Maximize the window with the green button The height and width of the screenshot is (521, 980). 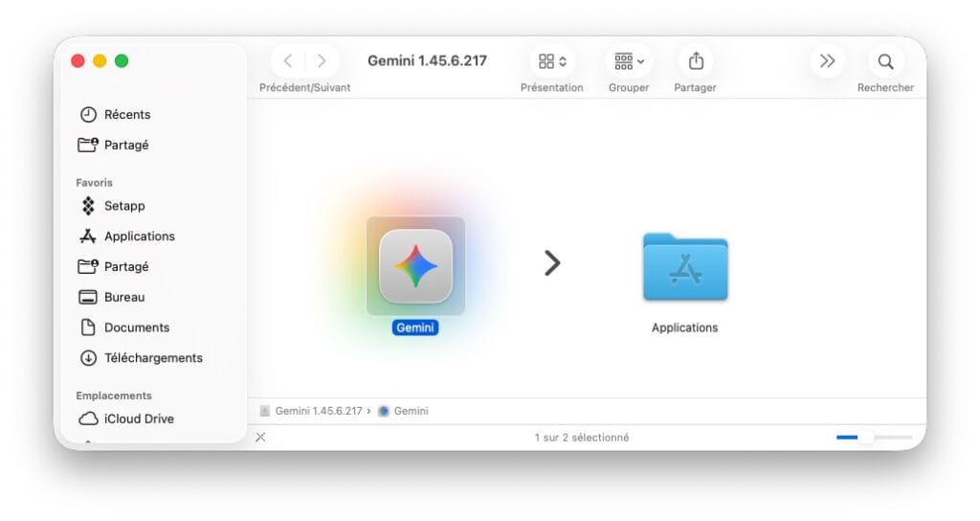122,60
